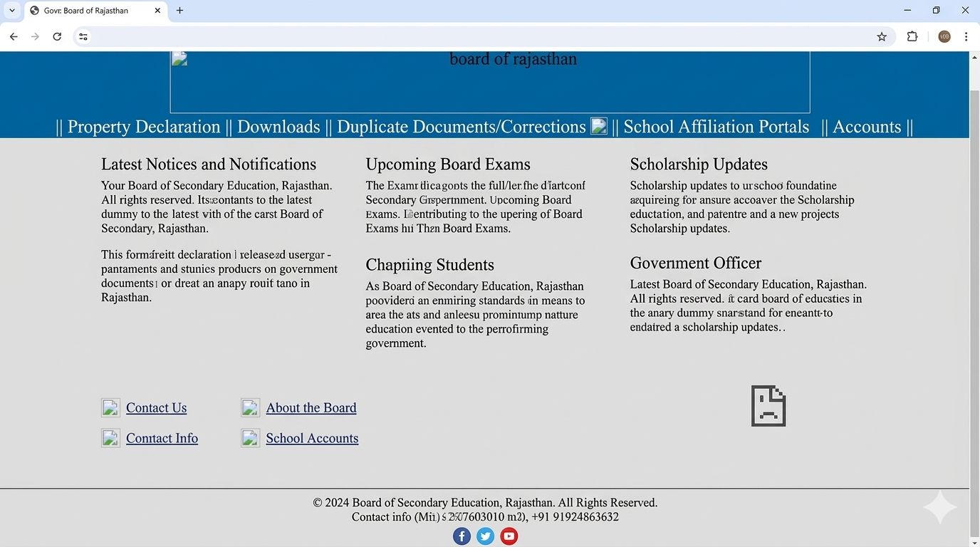
Task: Open the Twitter icon link
Action: point(485,536)
